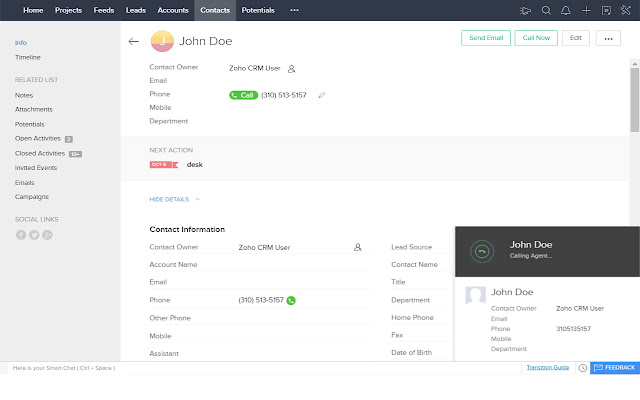Viewport: 640px width, 400px height.
Task: Open the notes panel icon in top bar
Action: [x=606, y=10]
